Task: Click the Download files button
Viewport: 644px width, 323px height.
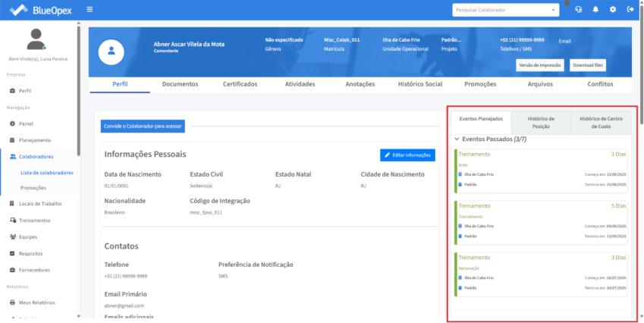Action: tap(588, 65)
